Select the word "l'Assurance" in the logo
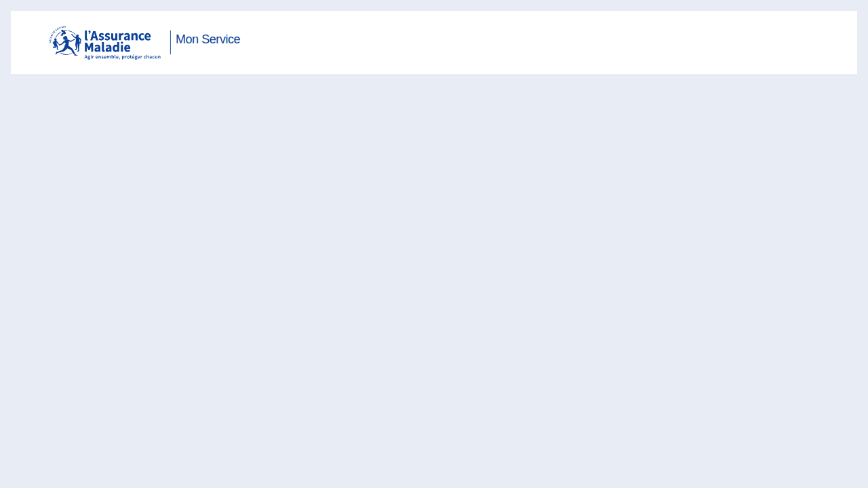This screenshot has height=488, width=868. pyautogui.click(x=117, y=36)
